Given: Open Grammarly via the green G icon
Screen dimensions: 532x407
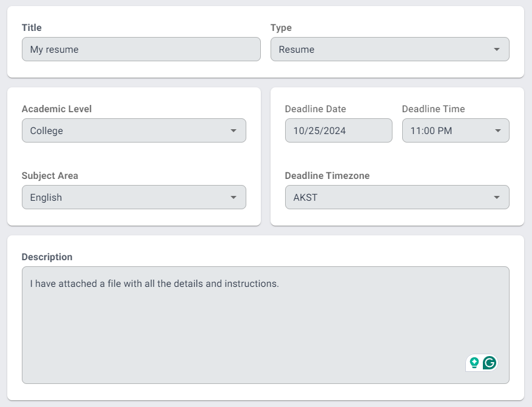Looking at the screenshot, I should click(x=489, y=363).
